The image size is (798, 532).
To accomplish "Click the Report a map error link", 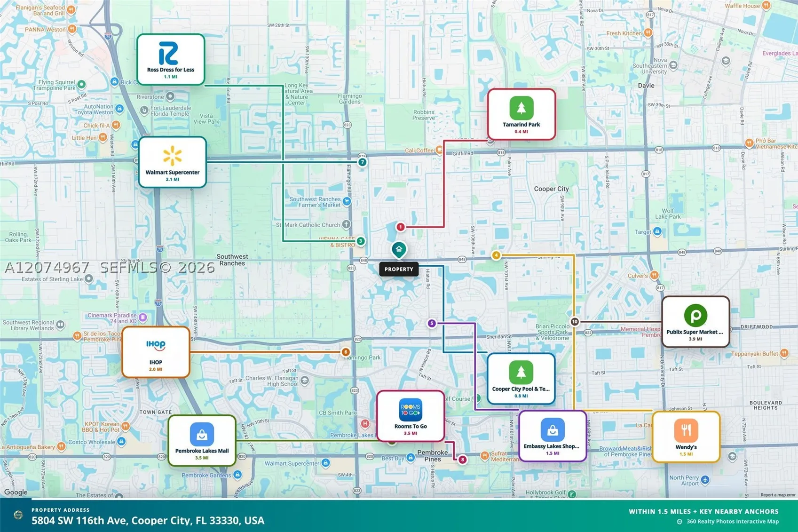I will click(x=778, y=495).
